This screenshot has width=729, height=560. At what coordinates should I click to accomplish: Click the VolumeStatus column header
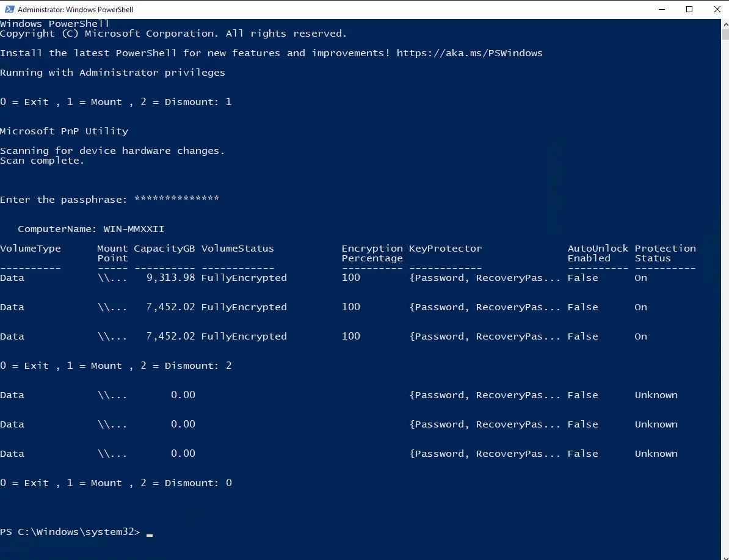pos(238,249)
